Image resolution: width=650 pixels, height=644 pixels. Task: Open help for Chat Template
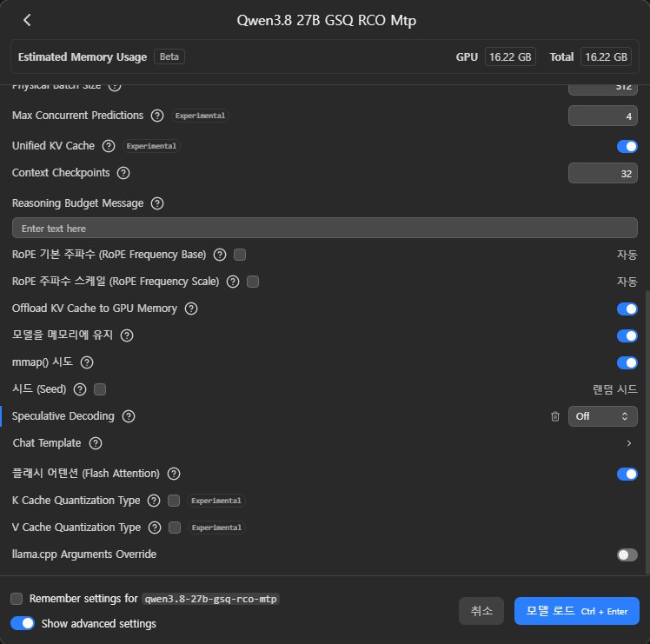point(96,443)
